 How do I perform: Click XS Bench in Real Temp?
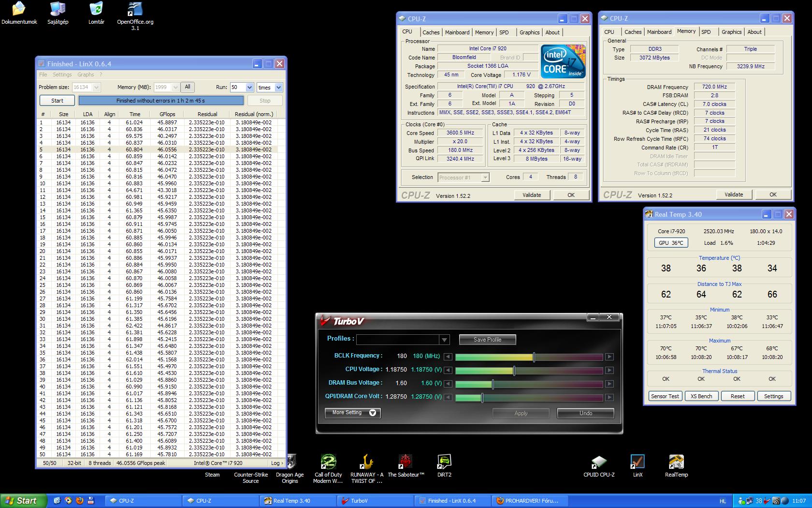pos(701,396)
